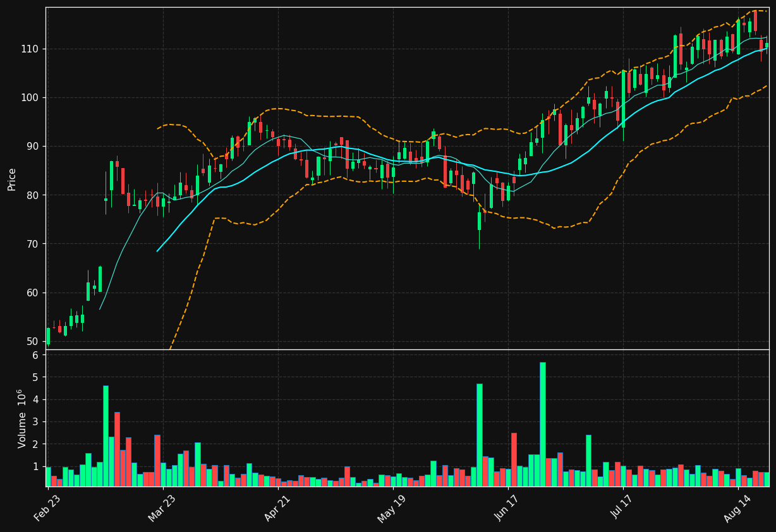The width and height of the screenshot is (776, 532).
Task: Click the 'Feb 23' date label
Action: 48,507
